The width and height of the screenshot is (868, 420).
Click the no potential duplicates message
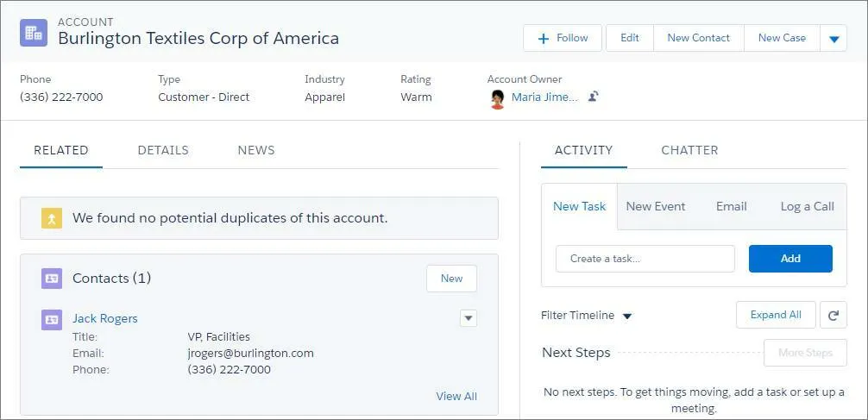click(230, 218)
